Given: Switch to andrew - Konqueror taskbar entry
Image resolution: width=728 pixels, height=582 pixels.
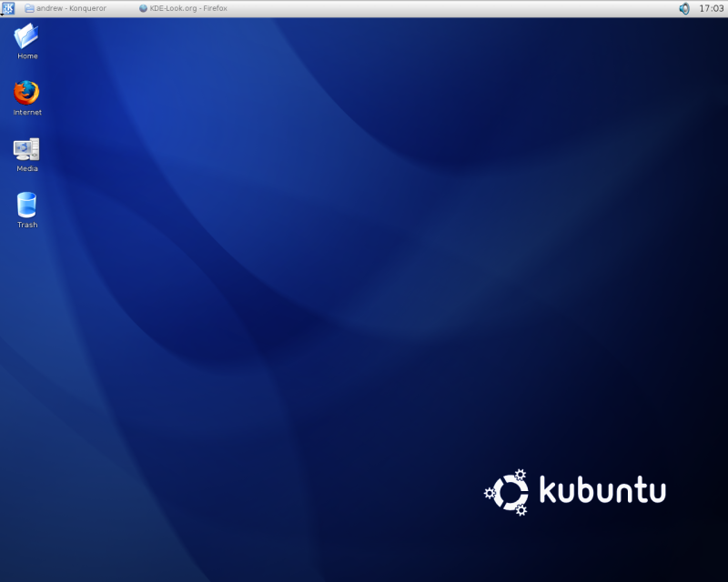Looking at the screenshot, I should (66, 8).
